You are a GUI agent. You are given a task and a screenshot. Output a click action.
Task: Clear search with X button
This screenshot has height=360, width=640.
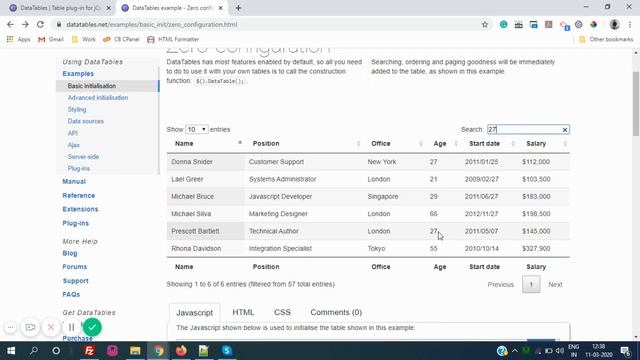pos(565,130)
